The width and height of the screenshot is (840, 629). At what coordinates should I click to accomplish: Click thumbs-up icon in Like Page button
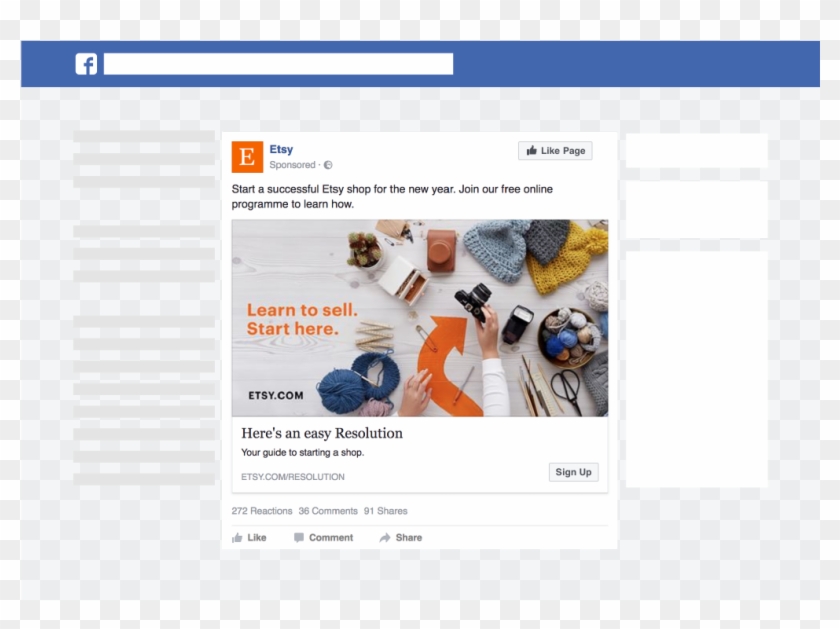pyautogui.click(x=531, y=151)
